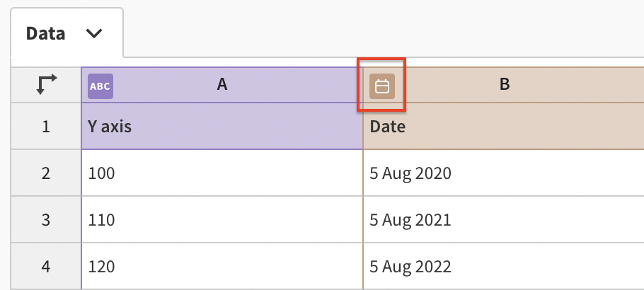Select the column A header
The height and width of the screenshot is (290, 644).
click(x=222, y=85)
